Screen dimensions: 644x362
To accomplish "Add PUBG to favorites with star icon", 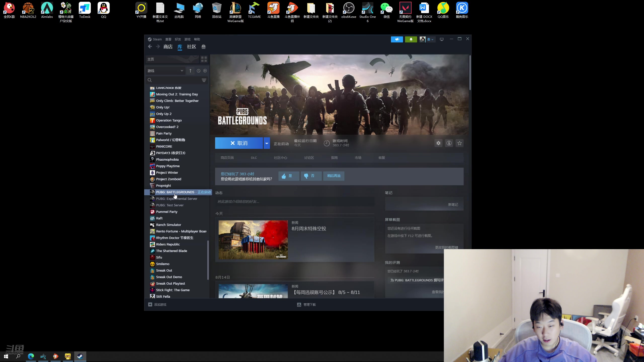I will pos(460,143).
